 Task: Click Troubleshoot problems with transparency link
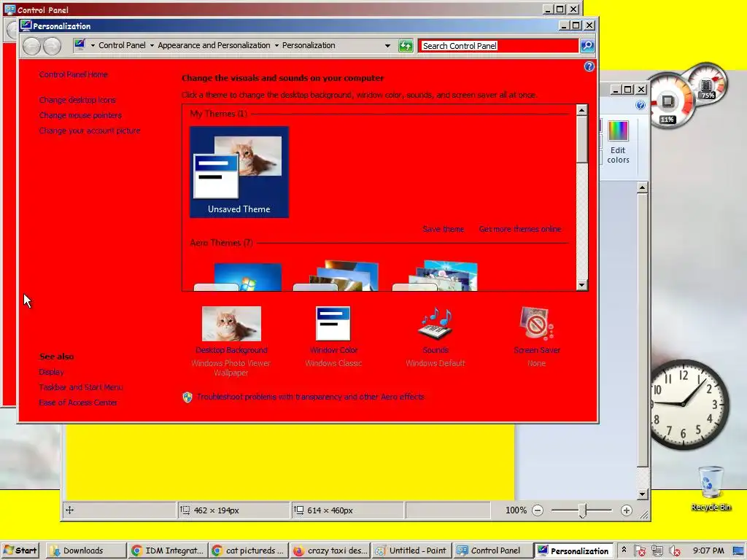point(310,397)
